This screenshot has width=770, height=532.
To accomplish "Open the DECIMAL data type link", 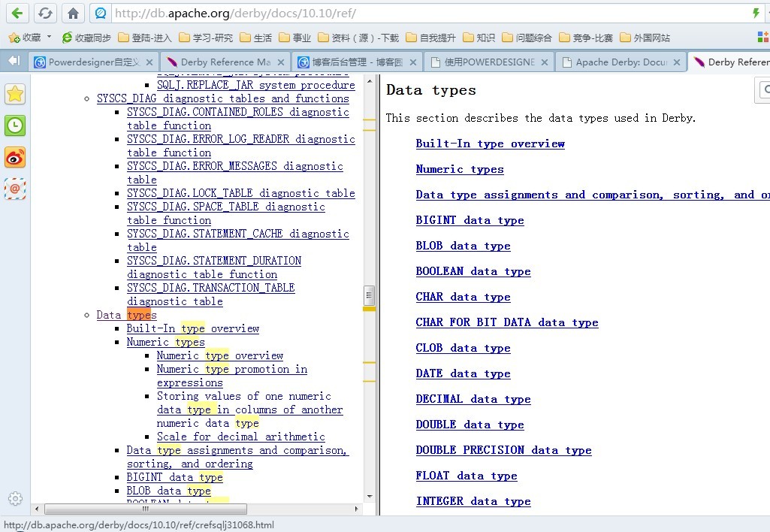I will (473, 399).
